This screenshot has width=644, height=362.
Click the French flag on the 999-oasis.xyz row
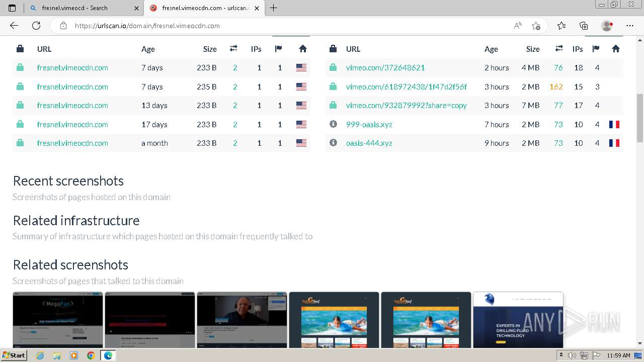pos(614,125)
